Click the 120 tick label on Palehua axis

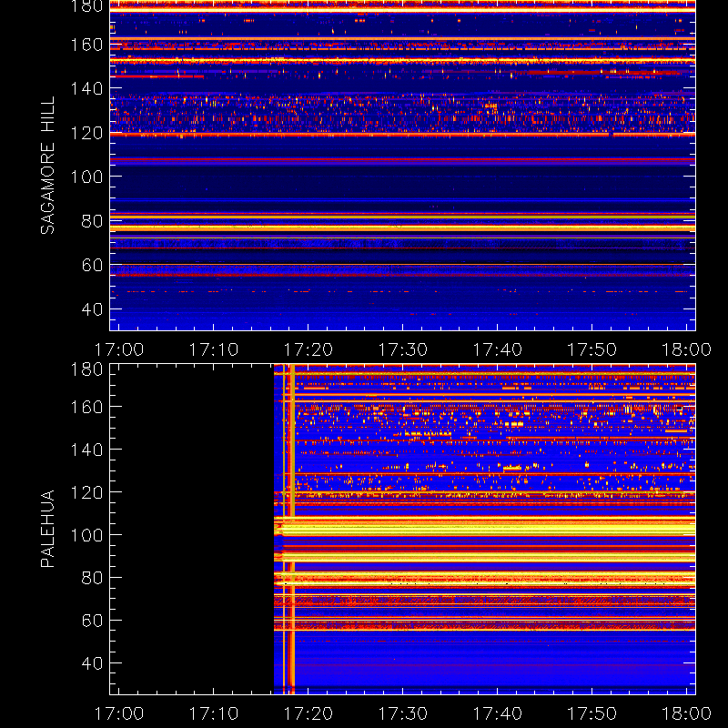[86, 492]
